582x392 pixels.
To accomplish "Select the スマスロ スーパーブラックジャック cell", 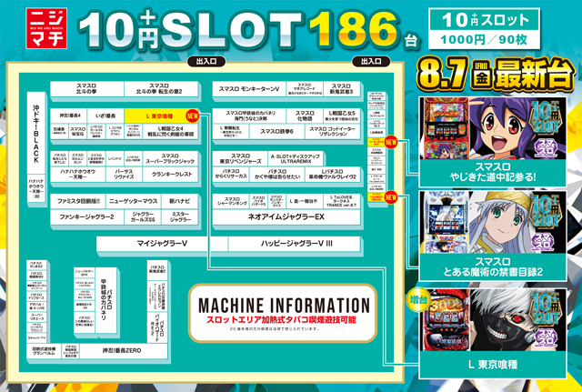I will 170,158.
